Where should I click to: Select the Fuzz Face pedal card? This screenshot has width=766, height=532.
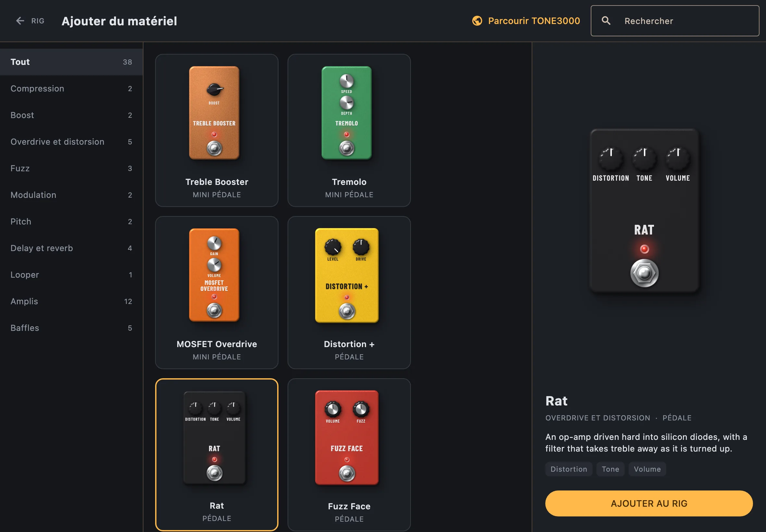pos(349,455)
